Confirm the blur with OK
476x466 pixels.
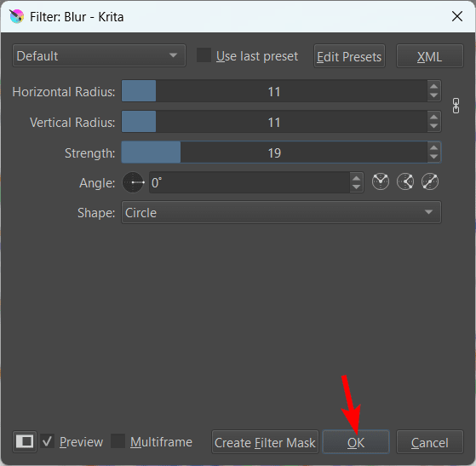pos(356,442)
